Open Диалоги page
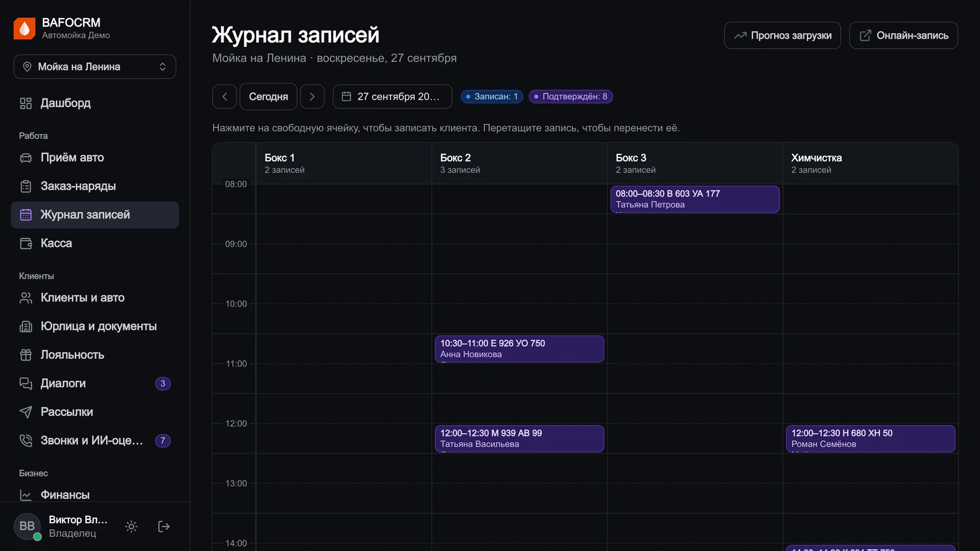This screenshot has width=980, height=551. pyautogui.click(x=95, y=384)
